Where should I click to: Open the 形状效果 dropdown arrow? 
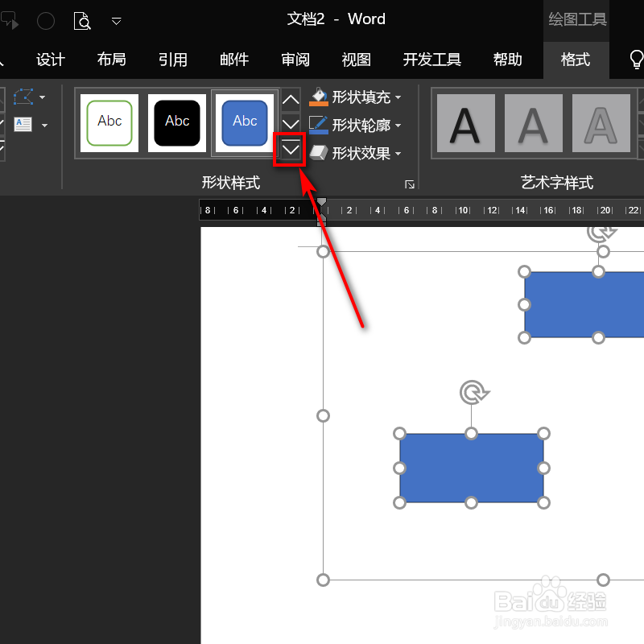coord(398,154)
